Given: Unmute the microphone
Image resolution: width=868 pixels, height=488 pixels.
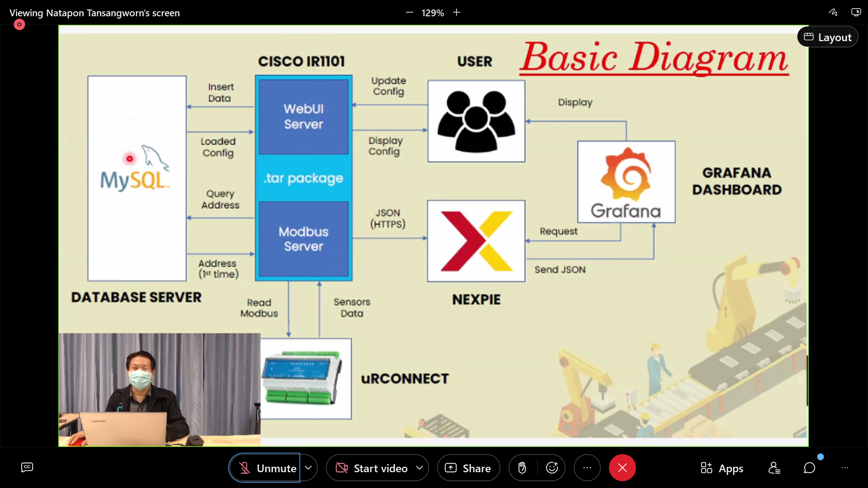Looking at the screenshot, I should pyautogui.click(x=265, y=468).
